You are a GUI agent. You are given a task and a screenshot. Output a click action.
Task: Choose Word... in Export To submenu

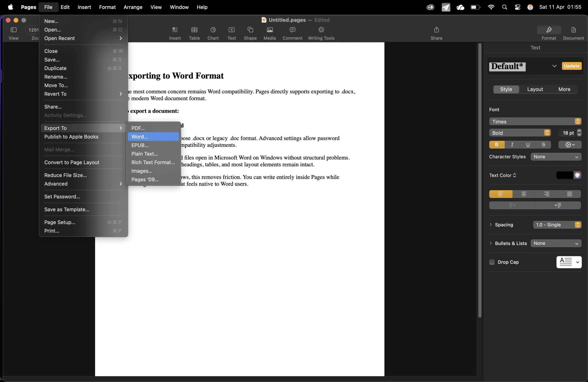click(x=153, y=137)
